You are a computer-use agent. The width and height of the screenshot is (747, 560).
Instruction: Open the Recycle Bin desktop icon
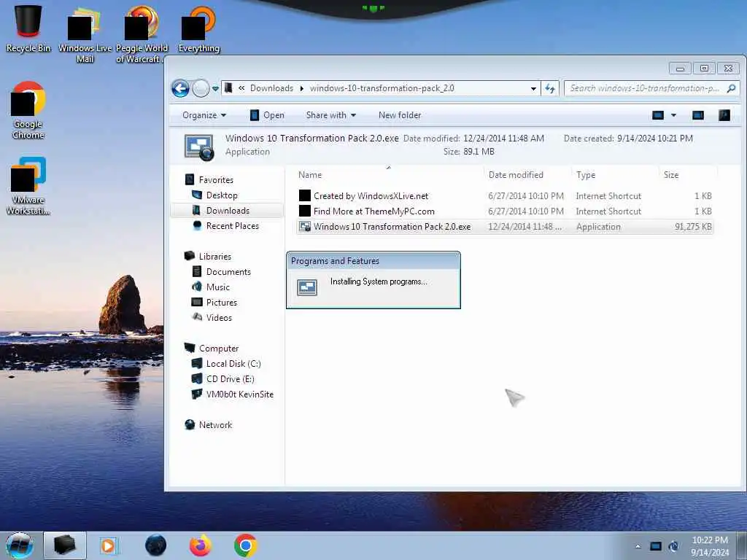tap(28, 28)
